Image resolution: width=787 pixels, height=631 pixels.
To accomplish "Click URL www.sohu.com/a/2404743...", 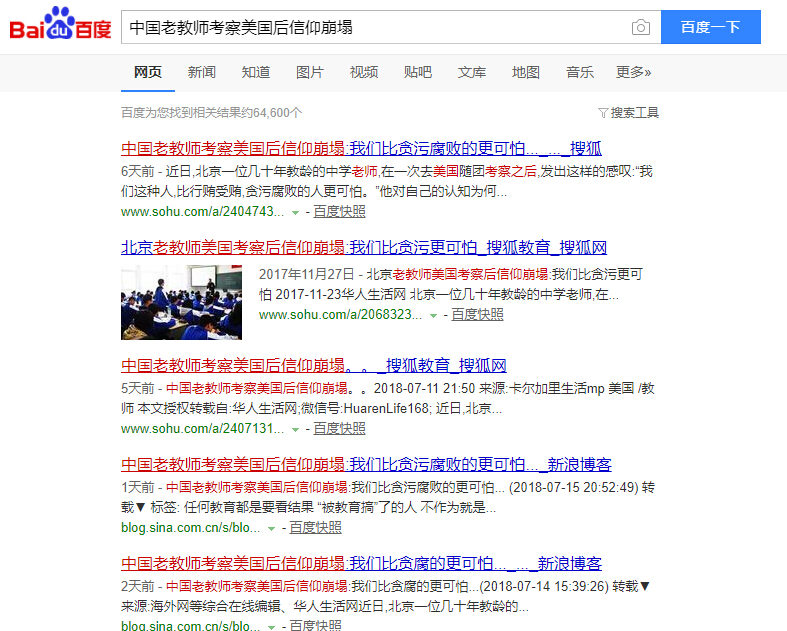I will [x=202, y=212].
